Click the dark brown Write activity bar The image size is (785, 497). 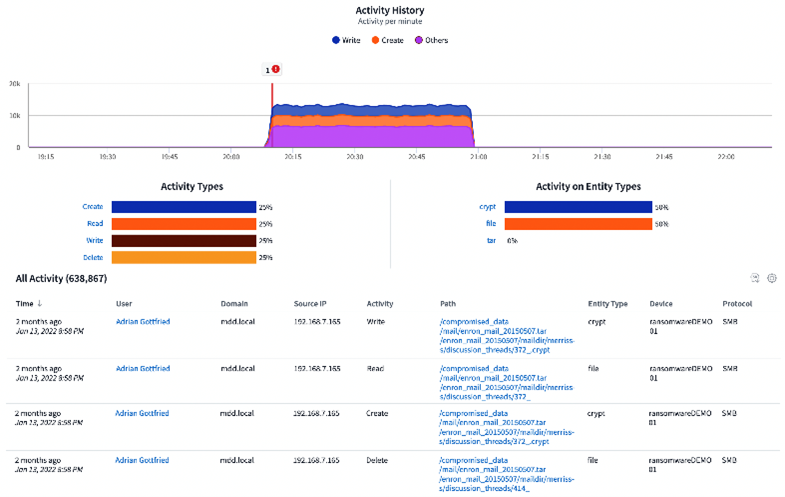(x=183, y=241)
